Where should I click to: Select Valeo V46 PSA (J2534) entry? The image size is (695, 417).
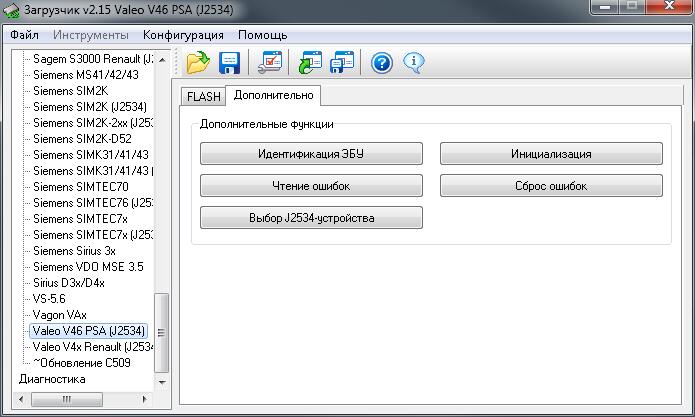click(x=89, y=331)
